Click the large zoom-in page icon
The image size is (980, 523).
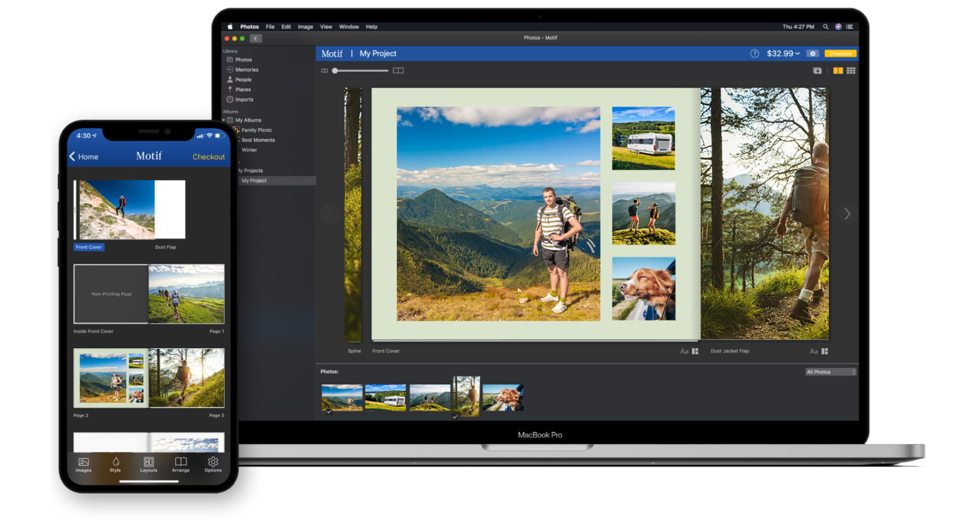click(x=398, y=71)
